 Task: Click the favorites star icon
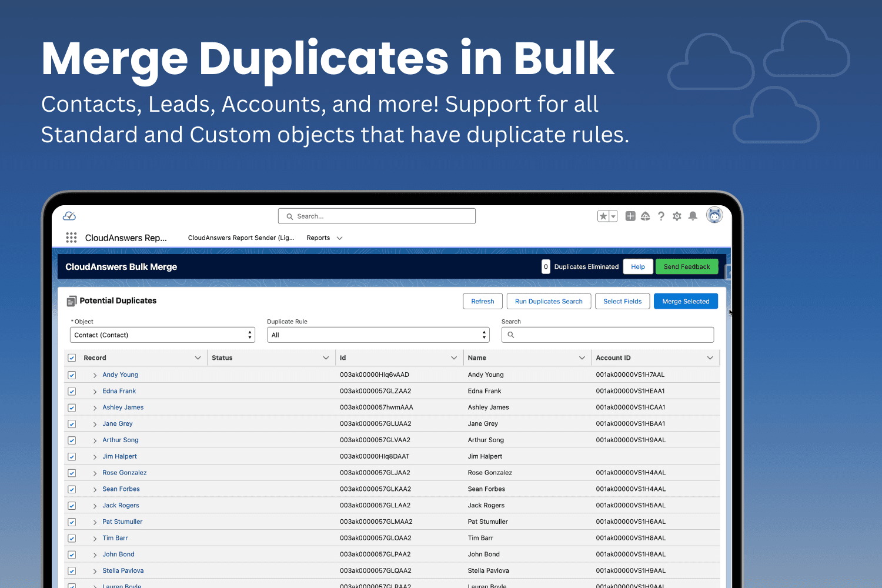[x=603, y=216]
